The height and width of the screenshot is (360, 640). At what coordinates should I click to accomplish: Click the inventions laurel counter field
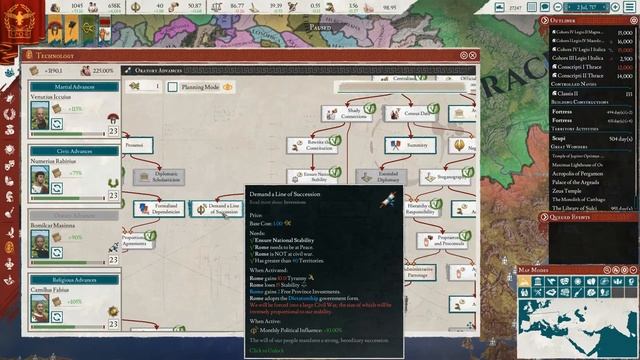(x=144, y=87)
